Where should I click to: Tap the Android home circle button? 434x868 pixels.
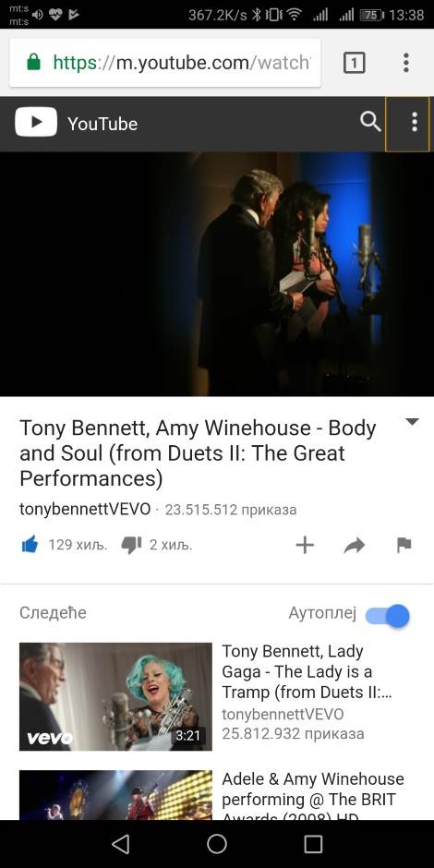coord(217,844)
